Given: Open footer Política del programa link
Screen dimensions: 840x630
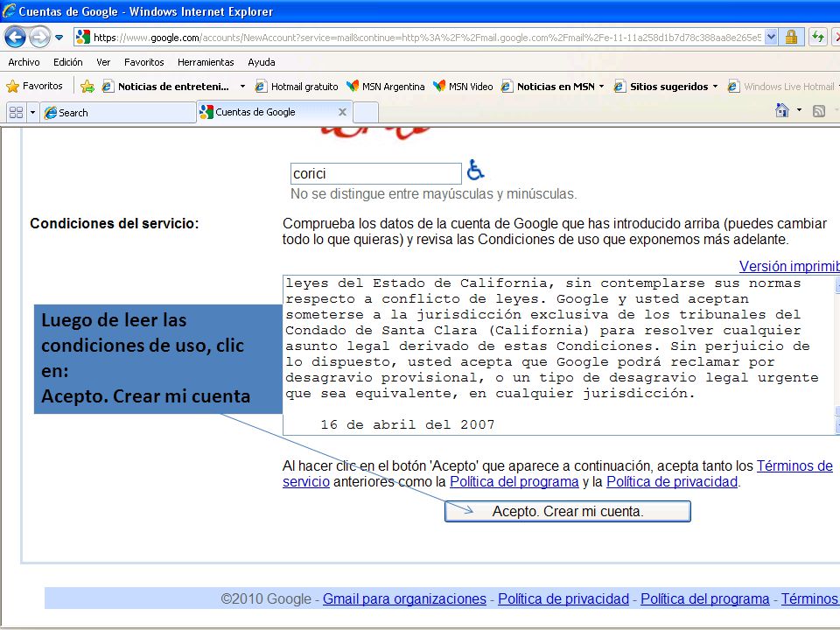Looking at the screenshot, I should 705,598.
